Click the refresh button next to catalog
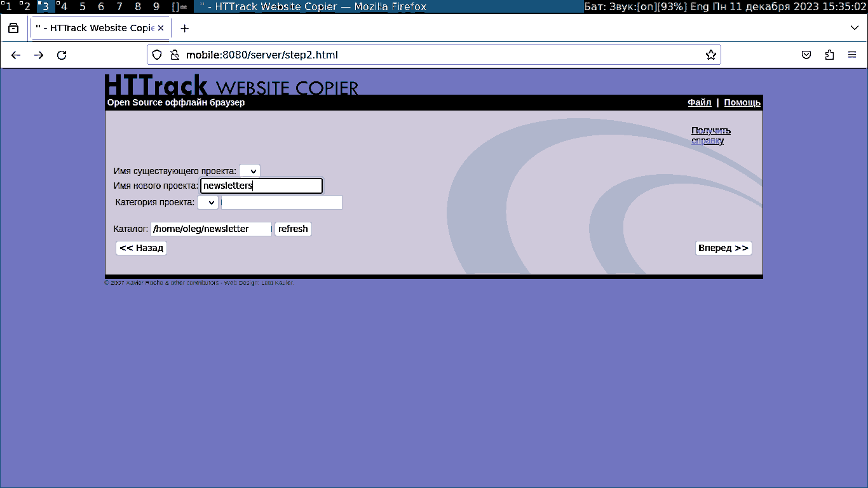The height and width of the screenshot is (488, 868). 293,229
